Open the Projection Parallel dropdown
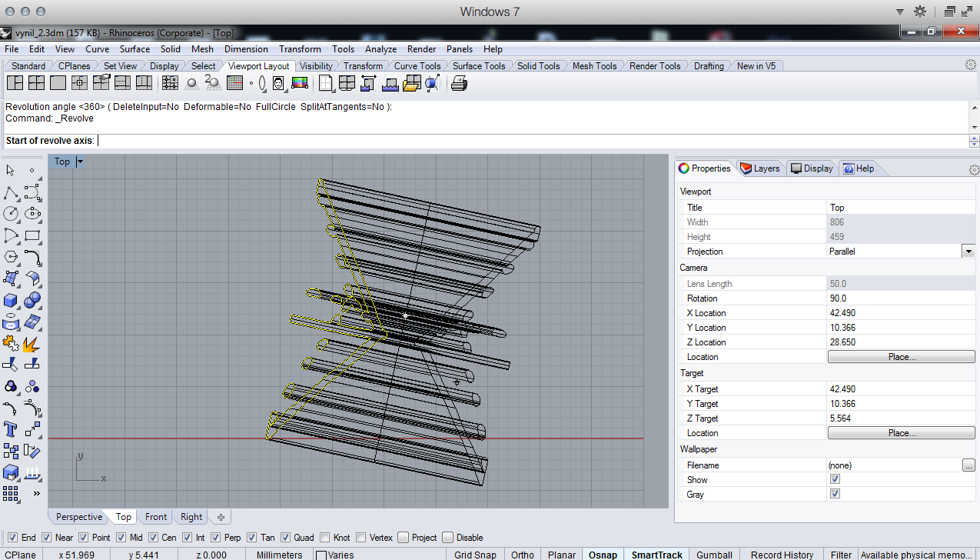 [x=968, y=251]
